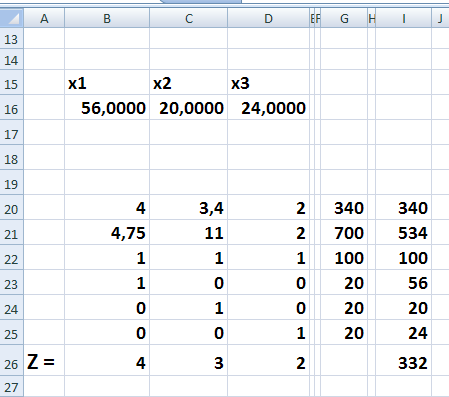Select column G header
The image size is (449, 397).
[x=344, y=18]
